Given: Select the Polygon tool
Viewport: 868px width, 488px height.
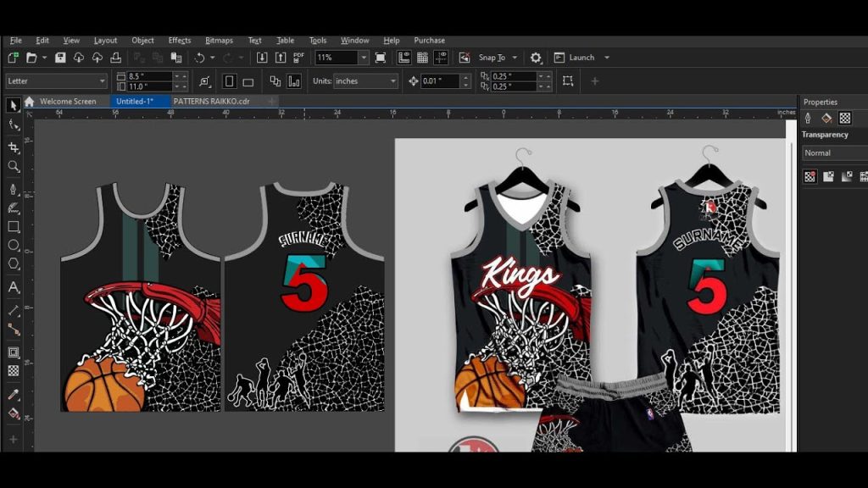Looking at the screenshot, I should 14,264.
